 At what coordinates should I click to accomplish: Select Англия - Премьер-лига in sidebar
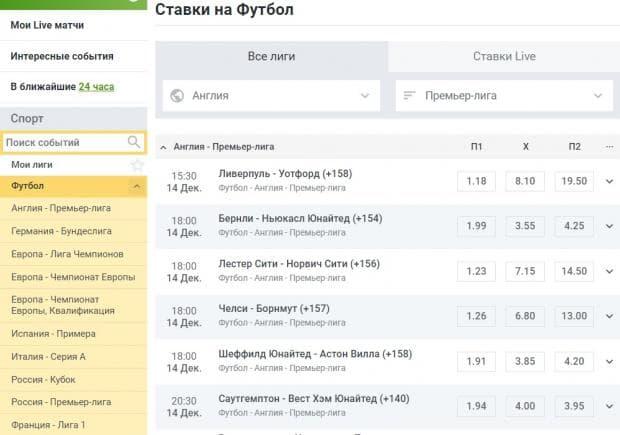pos(74,208)
